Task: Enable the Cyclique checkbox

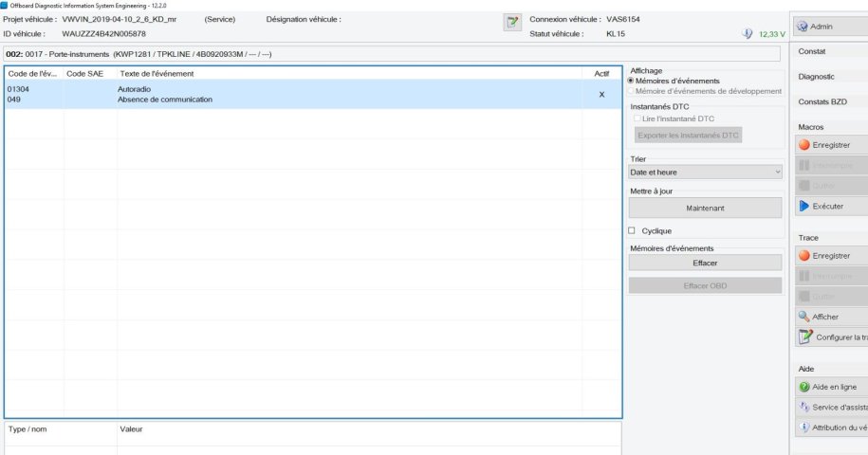Action: point(632,230)
